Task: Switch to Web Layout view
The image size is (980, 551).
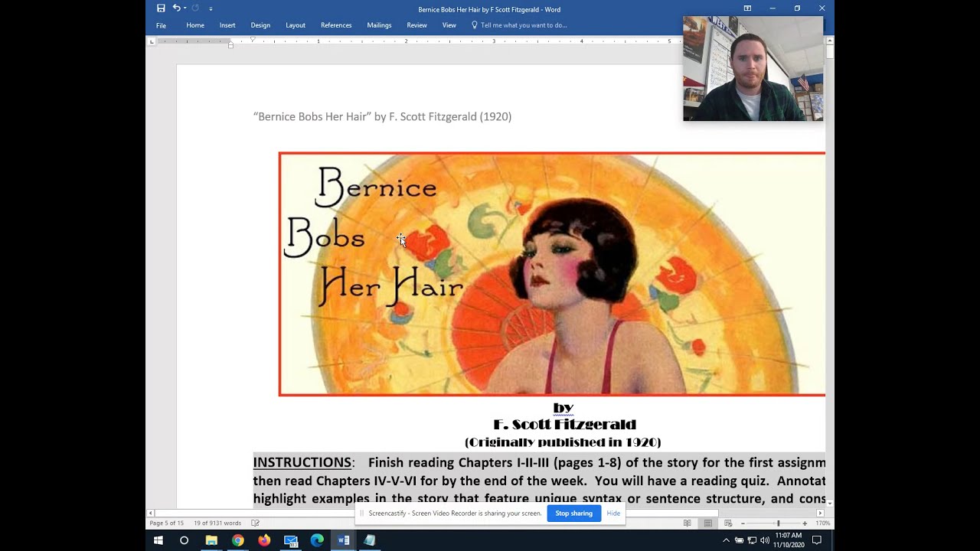Action: (727, 523)
